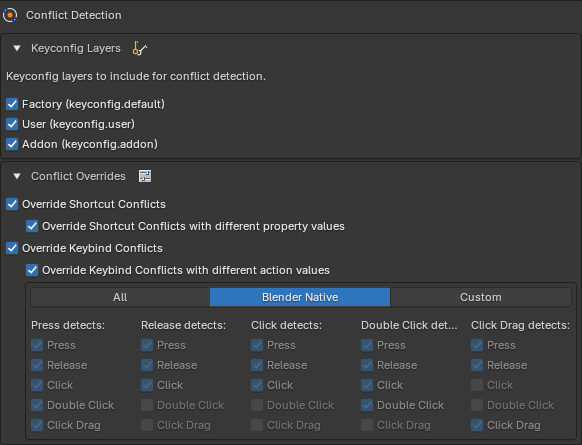Click the Conflict Overrides heading label

(x=78, y=176)
